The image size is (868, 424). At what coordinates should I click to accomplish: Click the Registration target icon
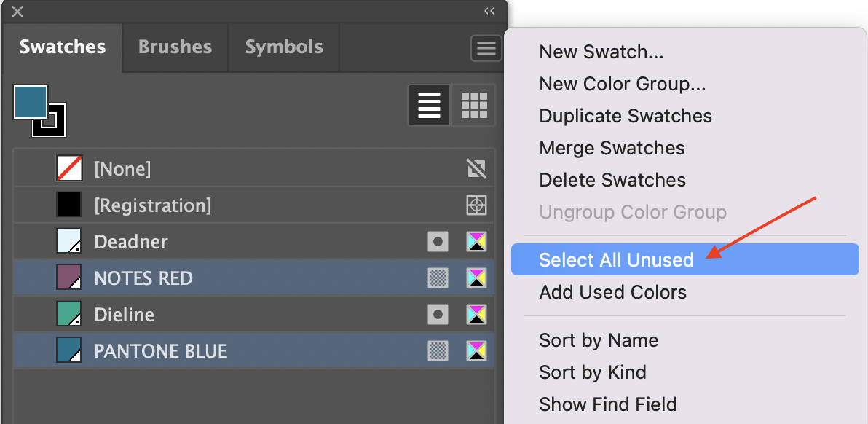click(x=476, y=205)
